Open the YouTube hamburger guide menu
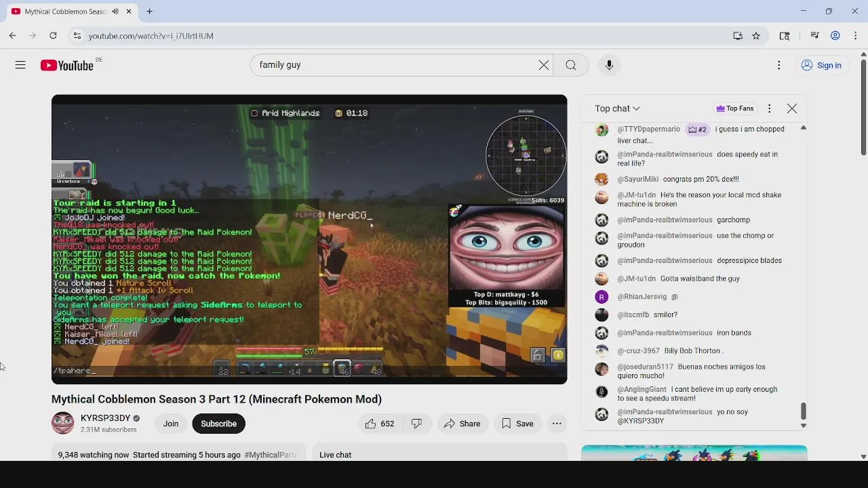868x488 pixels. click(20, 65)
